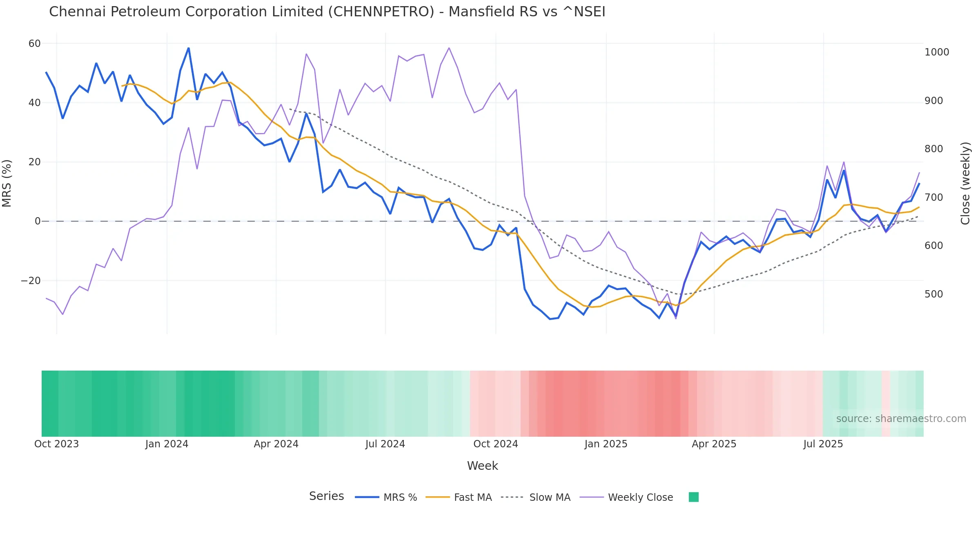Toggle the Slow MA legend entry
This screenshot has height=551, width=980.
click(535, 497)
